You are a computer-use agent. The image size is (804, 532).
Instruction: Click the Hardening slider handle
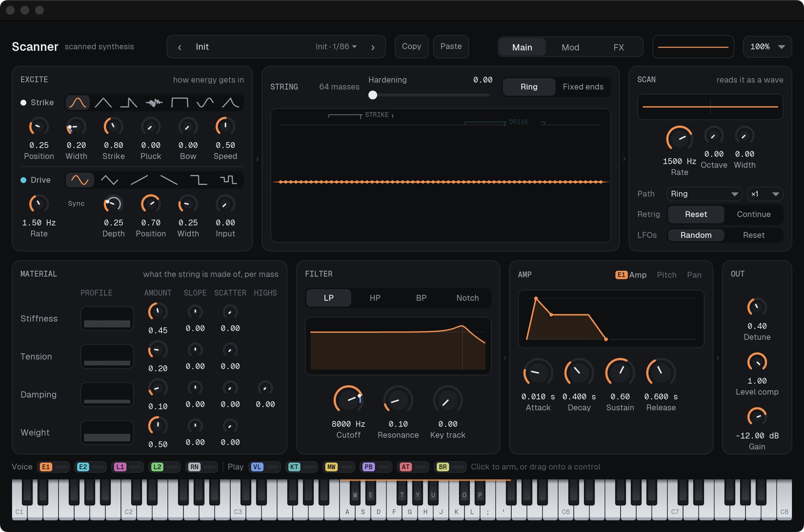click(x=373, y=95)
